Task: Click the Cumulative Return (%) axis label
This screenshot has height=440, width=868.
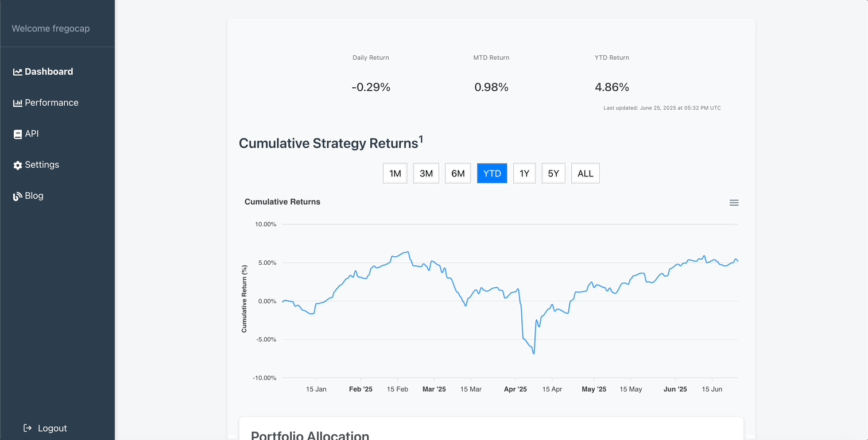Action: tap(244, 299)
